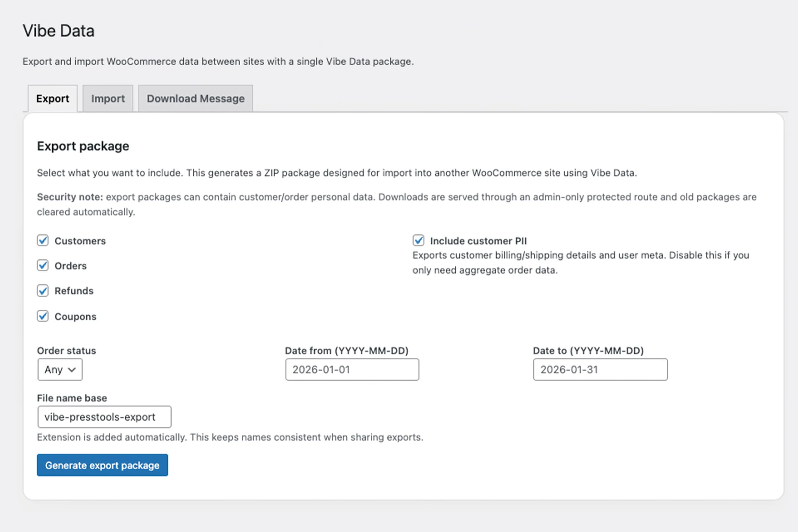Screen dimensions: 798x532
Task: Uncheck the Customers checkbox
Action: (x=43, y=241)
